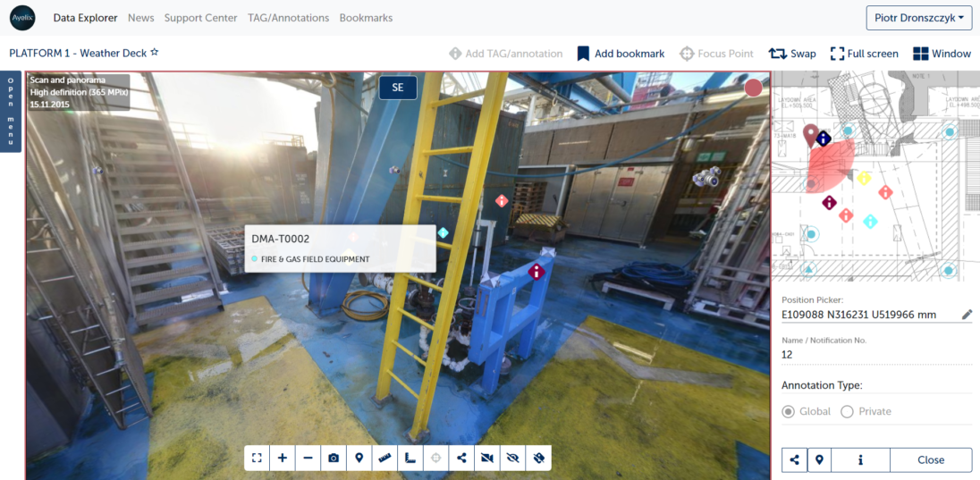Toggle visibility with the crossed eye icon
Screen dimensions: 980x480
(513, 458)
